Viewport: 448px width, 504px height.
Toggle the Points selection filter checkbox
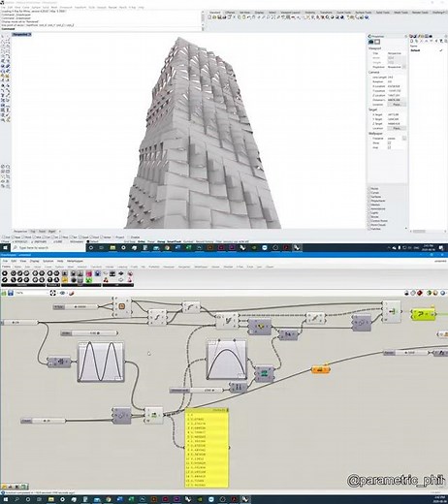coord(369,188)
